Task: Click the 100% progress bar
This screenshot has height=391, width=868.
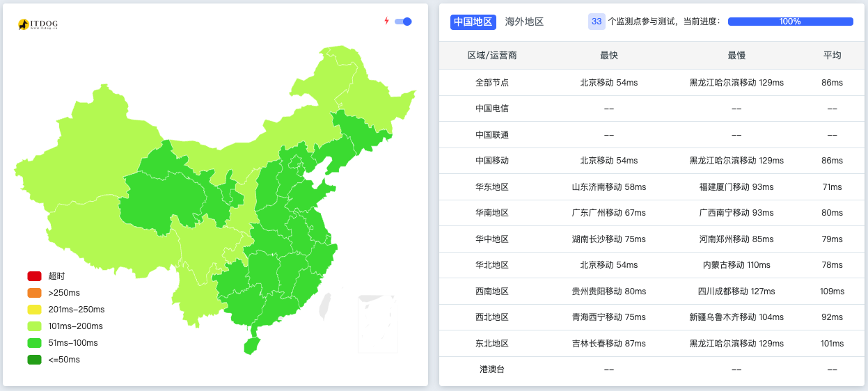Action: click(x=790, y=22)
